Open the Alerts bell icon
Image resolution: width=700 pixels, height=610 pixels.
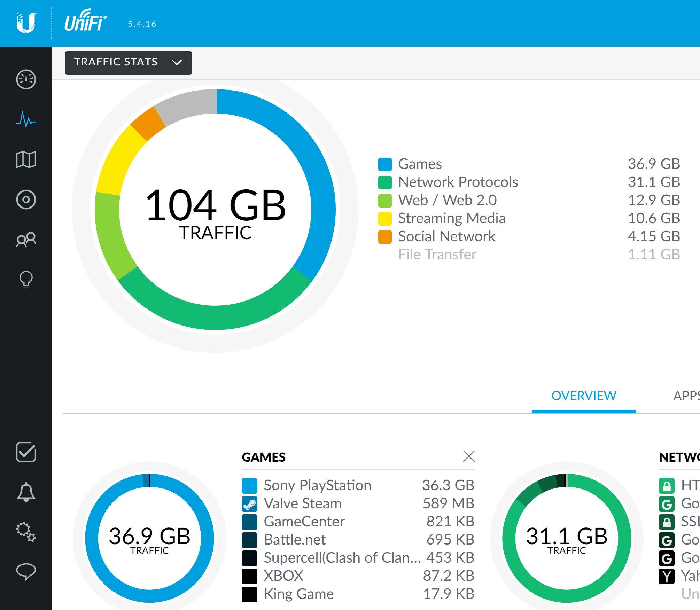tap(26, 492)
